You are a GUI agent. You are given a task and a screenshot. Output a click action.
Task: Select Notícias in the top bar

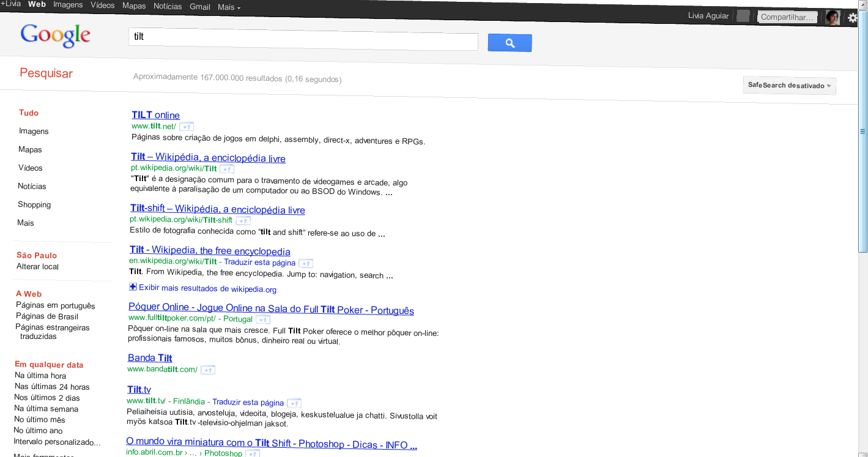[x=168, y=7]
